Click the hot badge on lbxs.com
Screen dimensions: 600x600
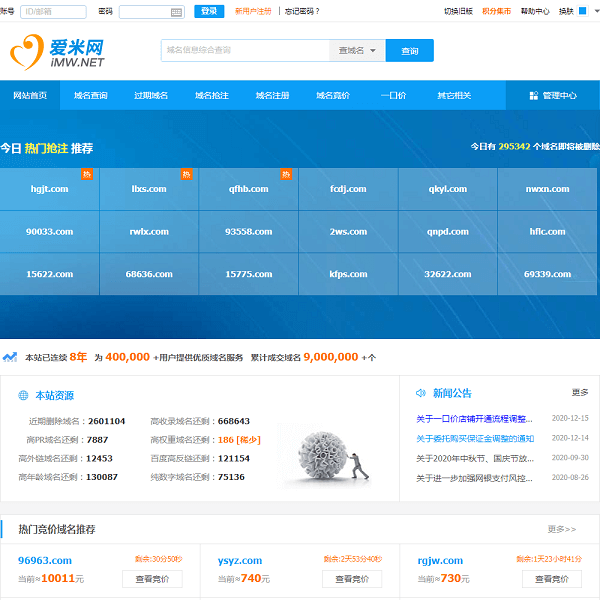(186, 174)
